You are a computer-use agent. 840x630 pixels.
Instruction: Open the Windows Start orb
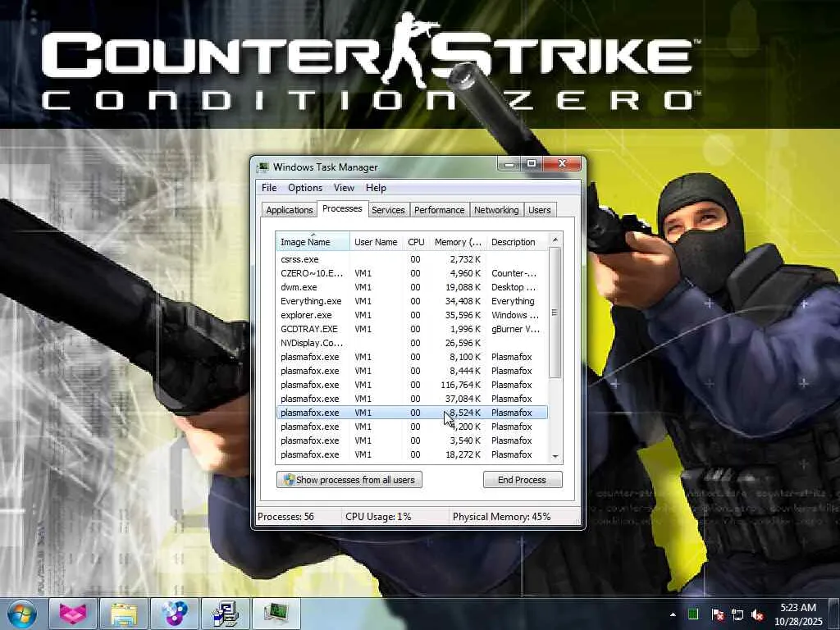pos(21,614)
